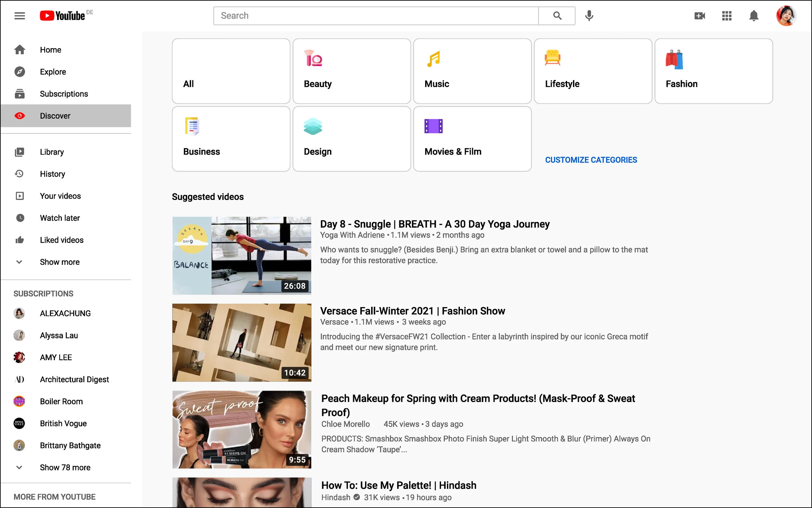The height and width of the screenshot is (508, 812).
Task: Click the create video camera icon
Action: (x=700, y=16)
